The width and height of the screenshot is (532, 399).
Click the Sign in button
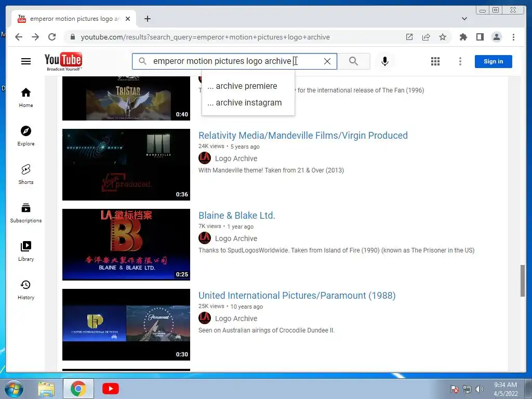pyautogui.click(x=493, y=61)
